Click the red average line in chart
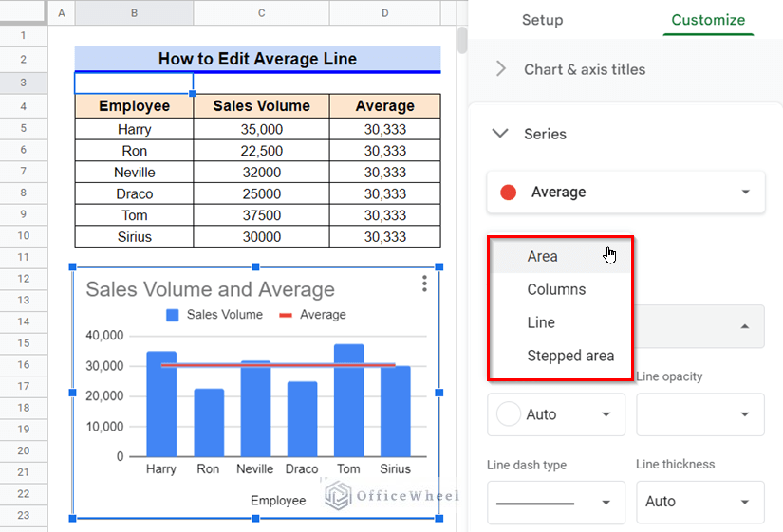This screenshot has width=783, height=532. pyautogui.click(x=278, y=365)
